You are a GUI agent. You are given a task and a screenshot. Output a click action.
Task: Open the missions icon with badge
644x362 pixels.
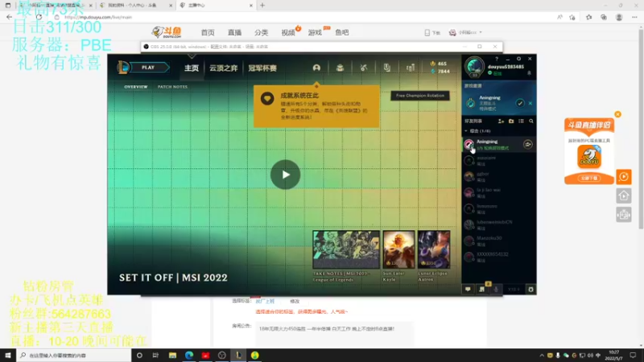click(482, 289)
